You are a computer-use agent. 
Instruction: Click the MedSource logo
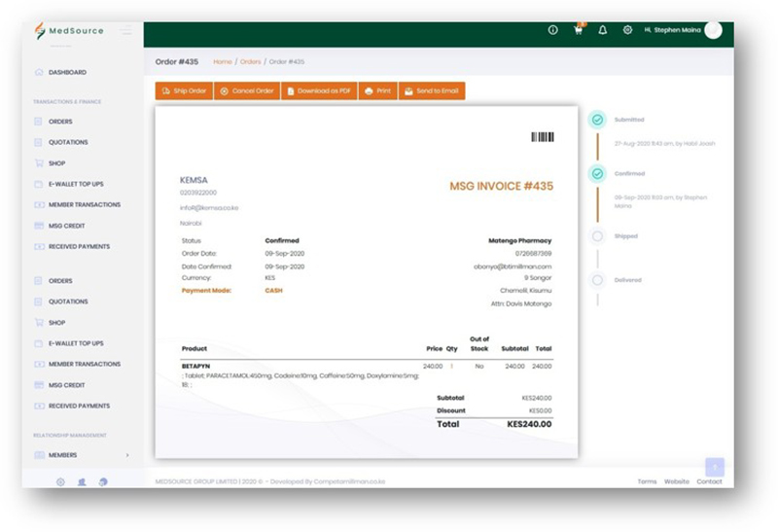coord(69,31)
